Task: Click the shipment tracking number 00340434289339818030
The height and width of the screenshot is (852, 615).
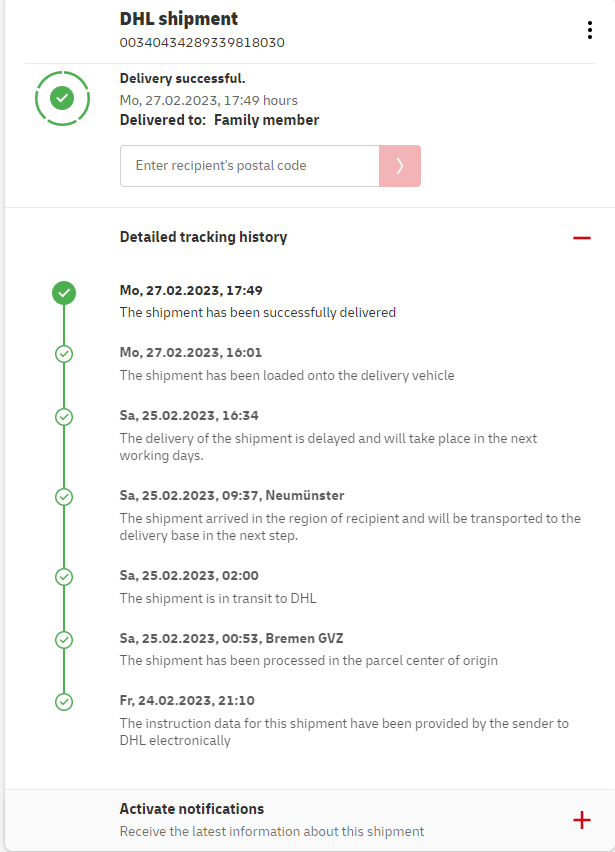Action: 202,43
